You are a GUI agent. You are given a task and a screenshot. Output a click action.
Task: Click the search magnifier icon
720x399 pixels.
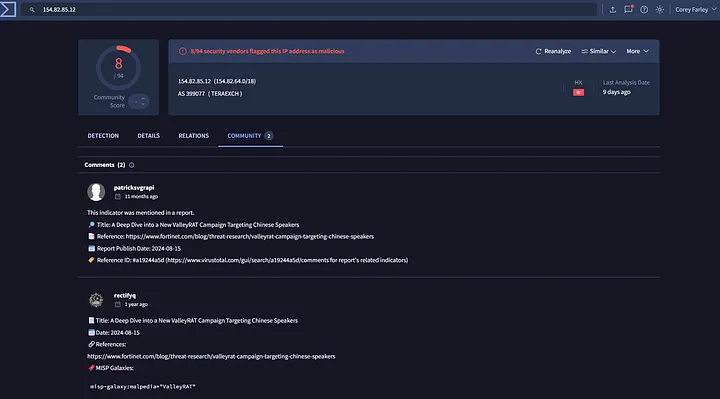point(32,10)
